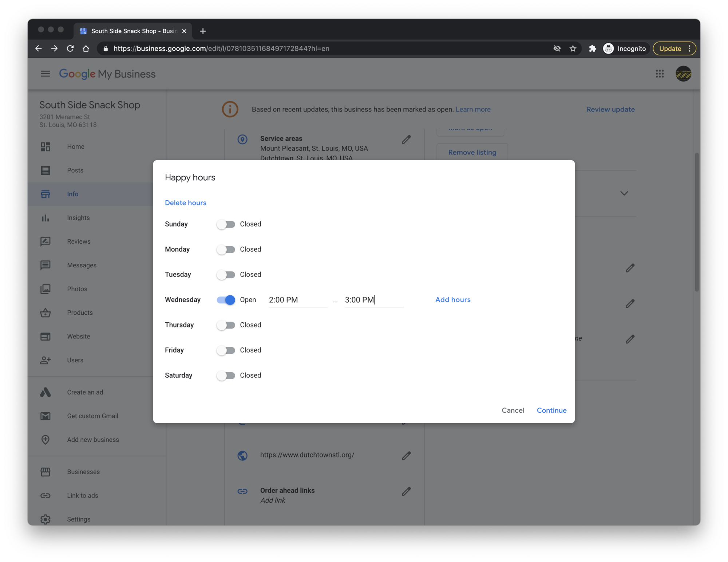Viewport: 728px width, 562px height.
Task: Click the browser forward arrow
Action: (54, 48)
